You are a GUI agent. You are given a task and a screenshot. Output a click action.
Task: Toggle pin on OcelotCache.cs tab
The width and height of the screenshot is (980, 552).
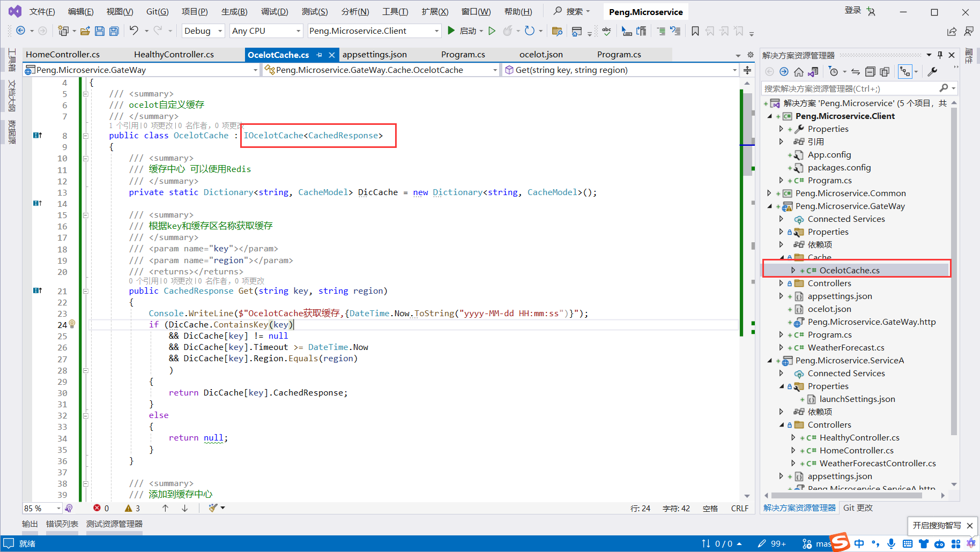[320, 55]
